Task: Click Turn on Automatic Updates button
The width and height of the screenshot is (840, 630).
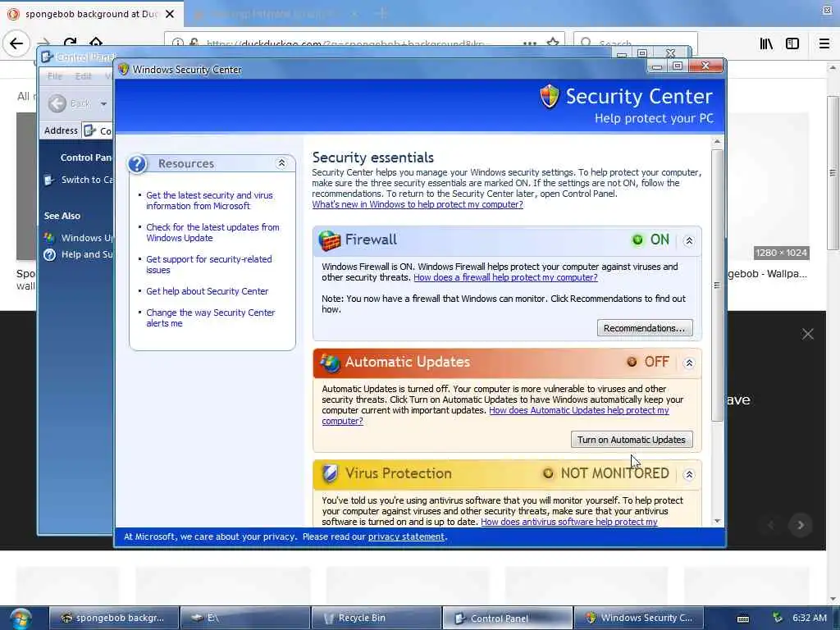Action: click(x=632, y=440)
